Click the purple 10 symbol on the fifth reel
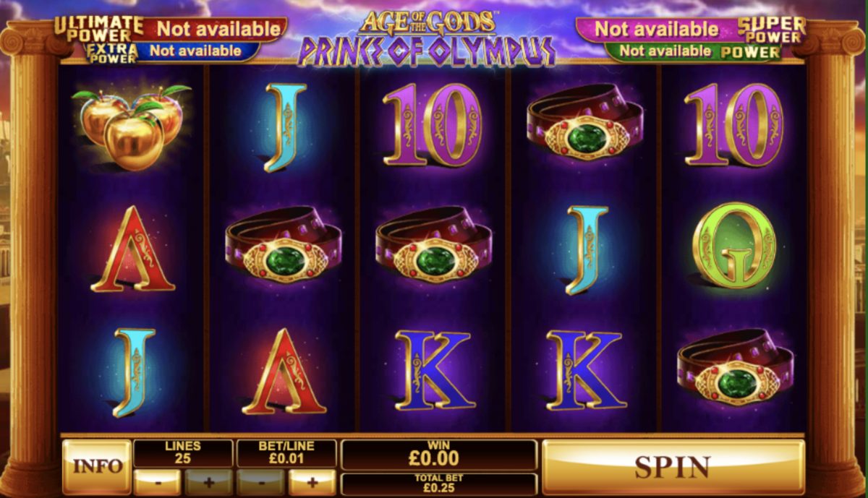 pyautogui.click(x=733, y=126)
